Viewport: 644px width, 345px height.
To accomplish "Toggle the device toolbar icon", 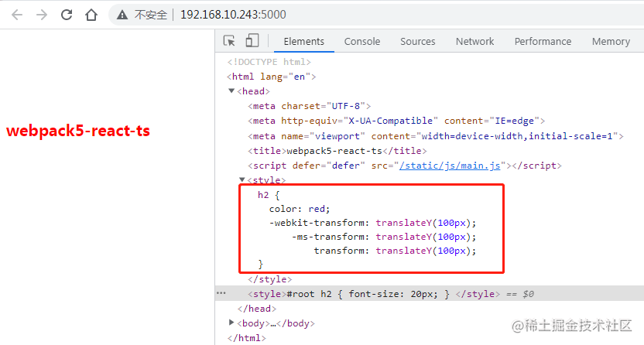I will [252, 41].
